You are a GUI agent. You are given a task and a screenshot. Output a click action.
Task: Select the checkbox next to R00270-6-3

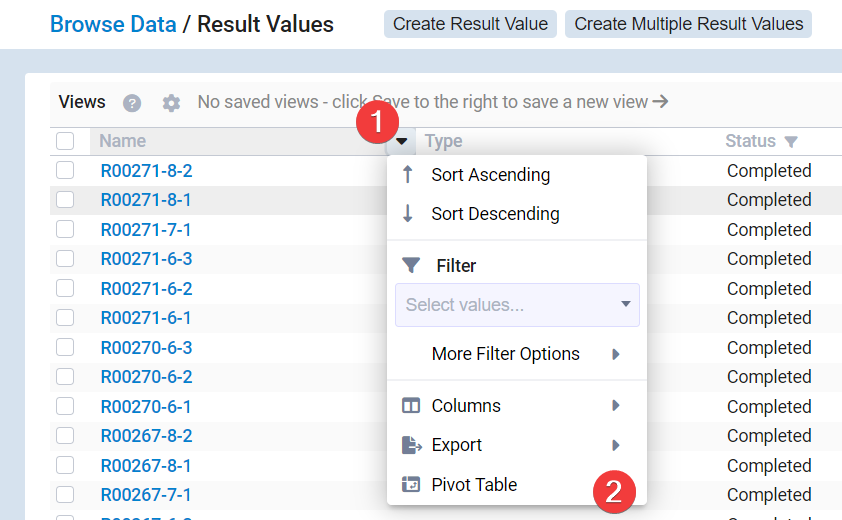pyautogui.click(x=65, y=348)
